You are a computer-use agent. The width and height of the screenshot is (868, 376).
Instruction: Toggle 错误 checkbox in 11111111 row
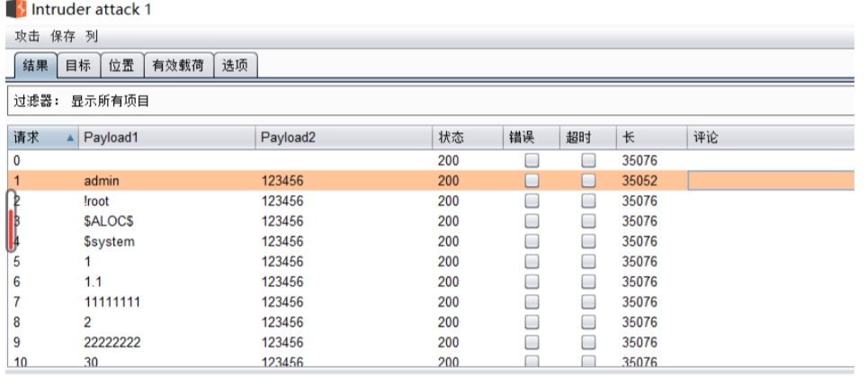point(532,302)
